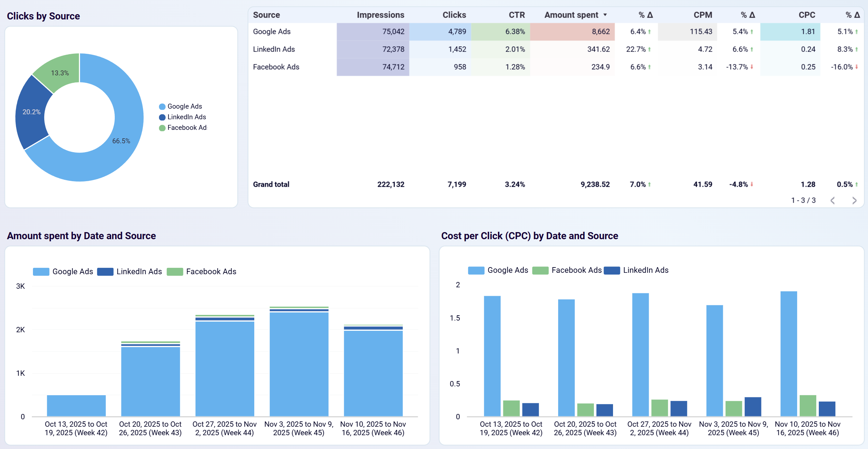Sort the table by CTR column
The width and height of the screenshot is (868, 449).
point(516,15)
